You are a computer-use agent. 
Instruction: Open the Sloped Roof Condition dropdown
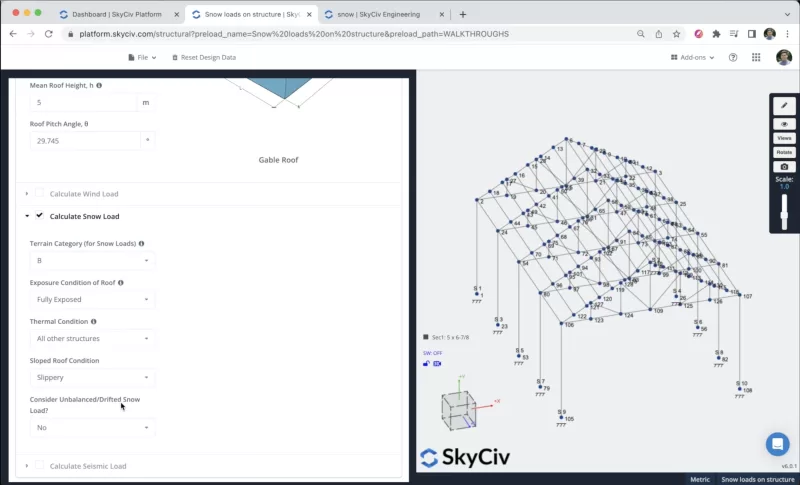92,377
